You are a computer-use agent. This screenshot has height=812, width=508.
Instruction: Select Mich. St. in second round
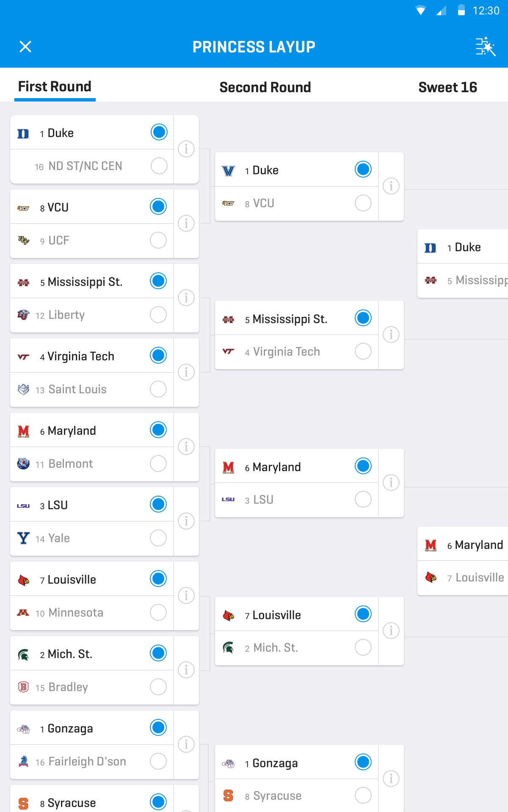pyautogui.click(x=363, y=647)
